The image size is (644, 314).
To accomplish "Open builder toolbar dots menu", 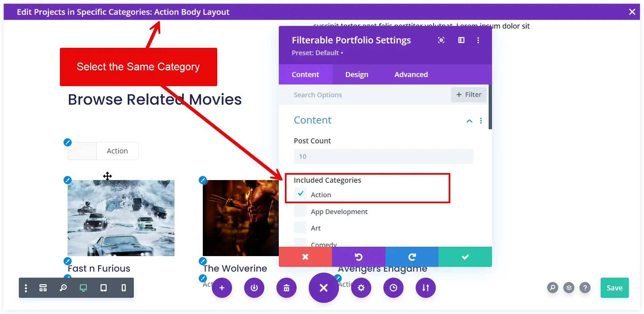I will [x=26, y=288].
